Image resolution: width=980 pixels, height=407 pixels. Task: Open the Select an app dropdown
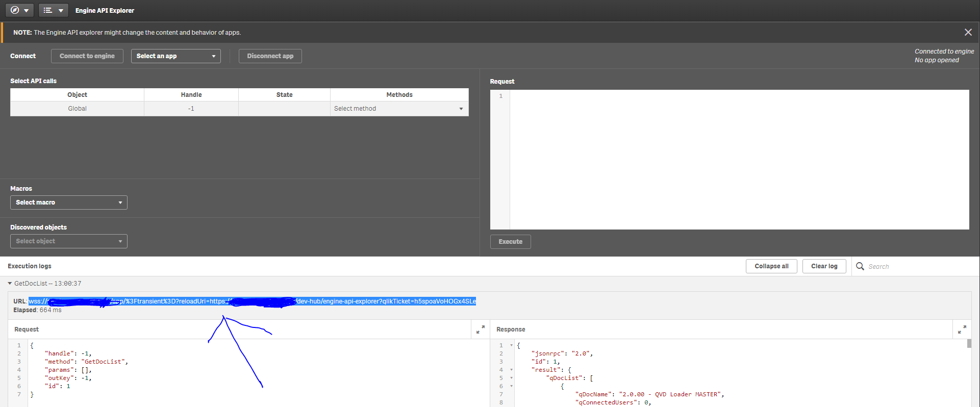[176, 56]
